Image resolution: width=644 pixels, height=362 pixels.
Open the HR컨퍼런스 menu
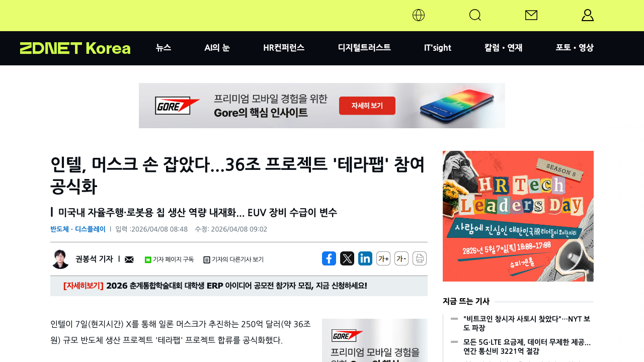(284, 48)
